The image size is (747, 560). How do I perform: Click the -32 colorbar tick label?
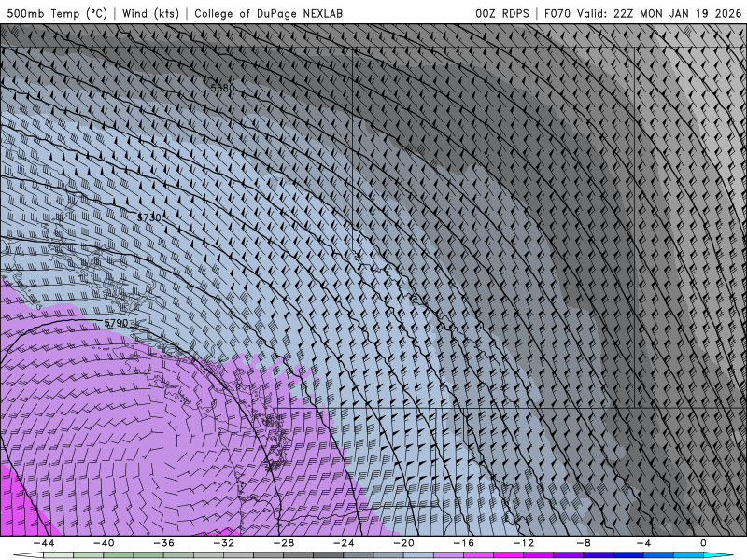224,543
